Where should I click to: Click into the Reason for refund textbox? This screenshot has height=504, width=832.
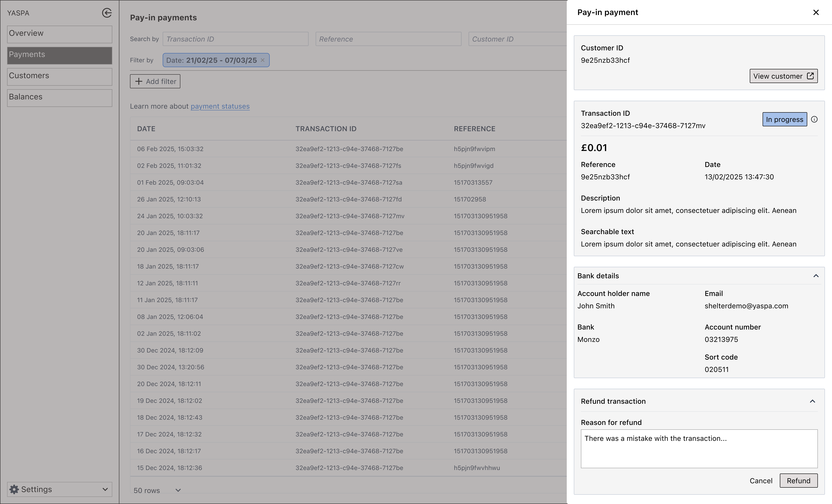[699, 449]
